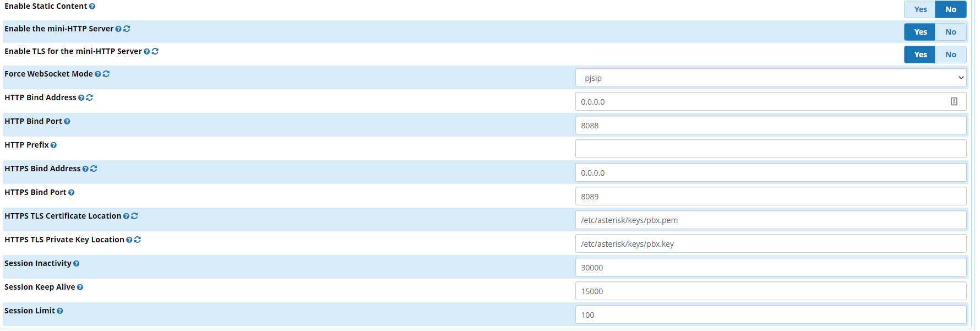Image resolution: width=980 pixels, height=331 pixels.
Task: Focus the HTTPS Bind Address field
Action: [x=771, y=172]
